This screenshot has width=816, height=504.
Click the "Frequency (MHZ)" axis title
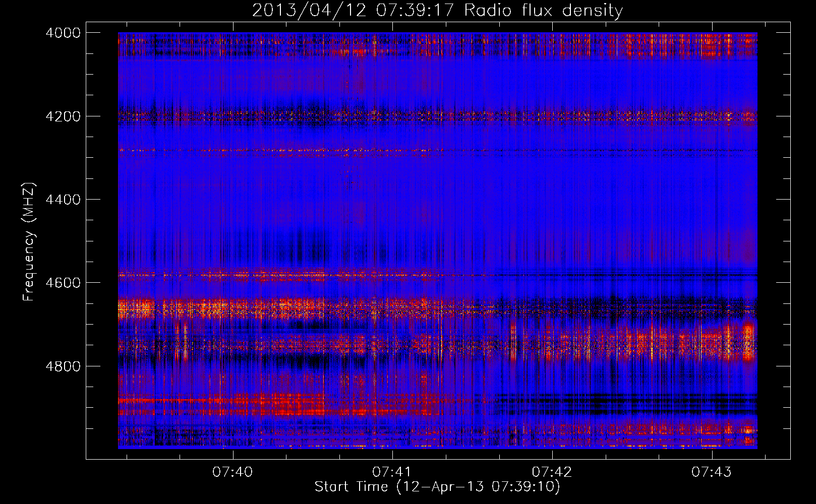(x=29, y=242)
